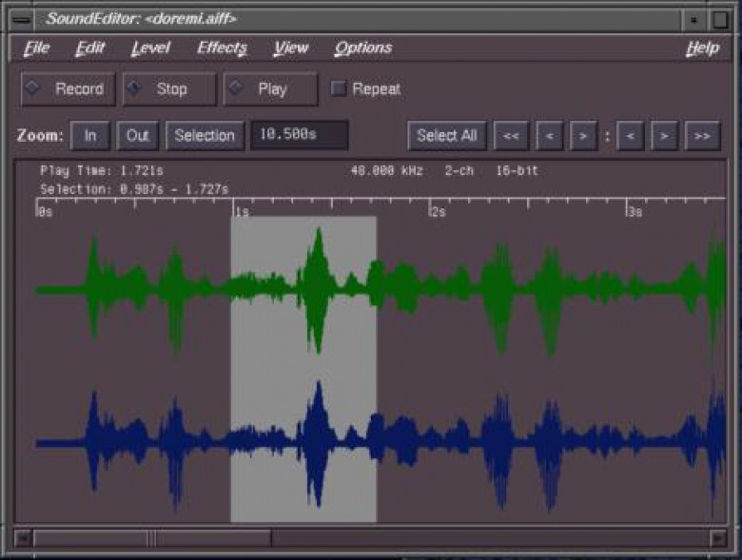Zoom Out of the waveform
This screenshot has width=742, height=560.
(x=138, y=136)
